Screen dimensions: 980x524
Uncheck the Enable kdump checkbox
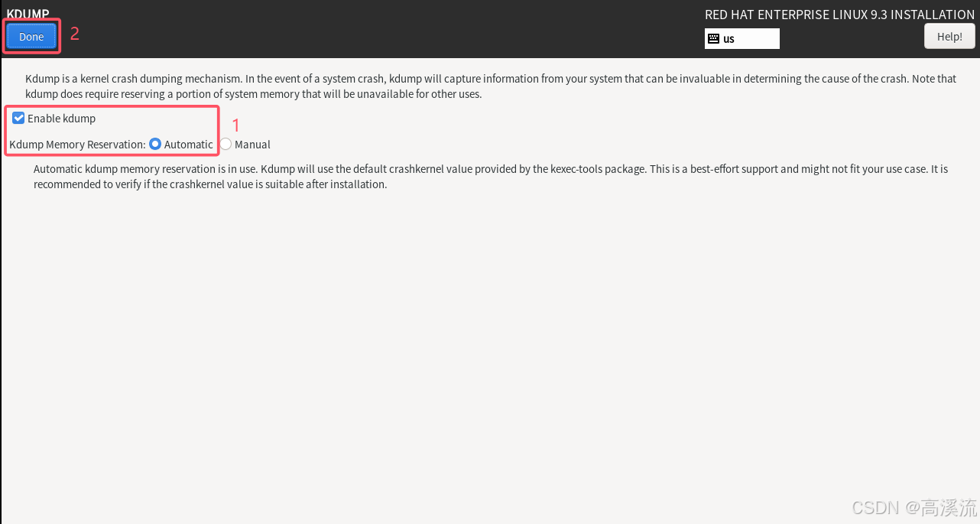click(18, 118)
